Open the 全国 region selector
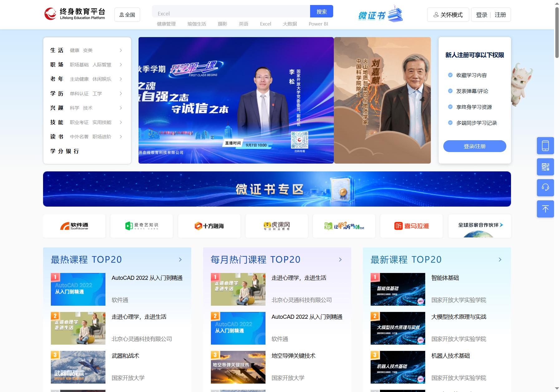The height and width of the screenshot is (392, 560). (127, 15)
